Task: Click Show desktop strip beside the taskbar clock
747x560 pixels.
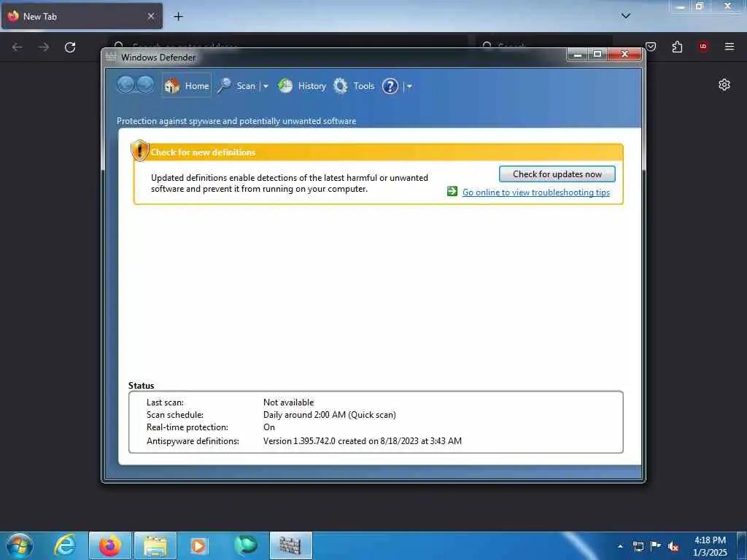Action: pos(742,545)
